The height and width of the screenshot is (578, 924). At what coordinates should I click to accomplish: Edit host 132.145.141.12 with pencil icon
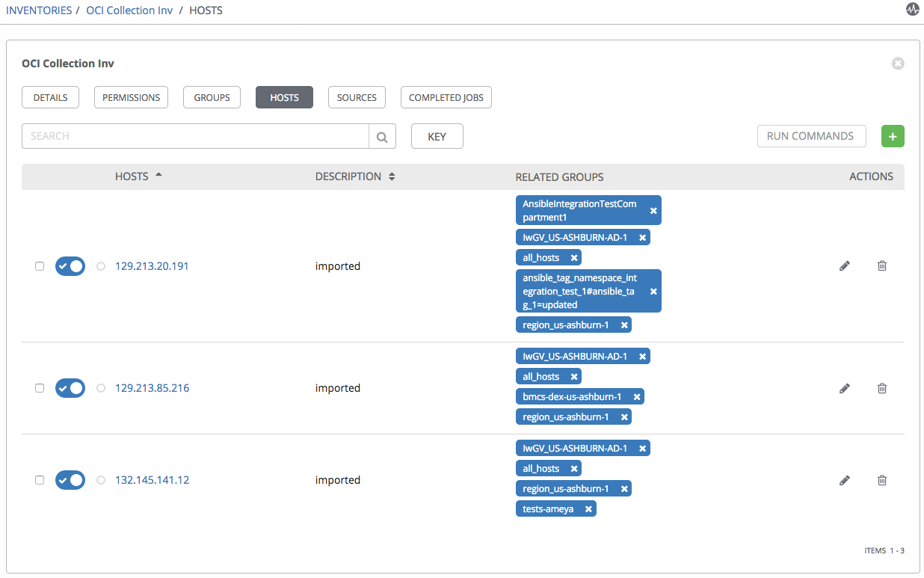(844, 479)
